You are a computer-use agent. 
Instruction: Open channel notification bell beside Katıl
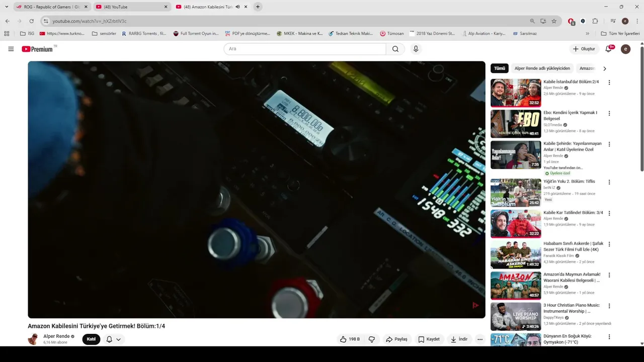tap(109, 339)
